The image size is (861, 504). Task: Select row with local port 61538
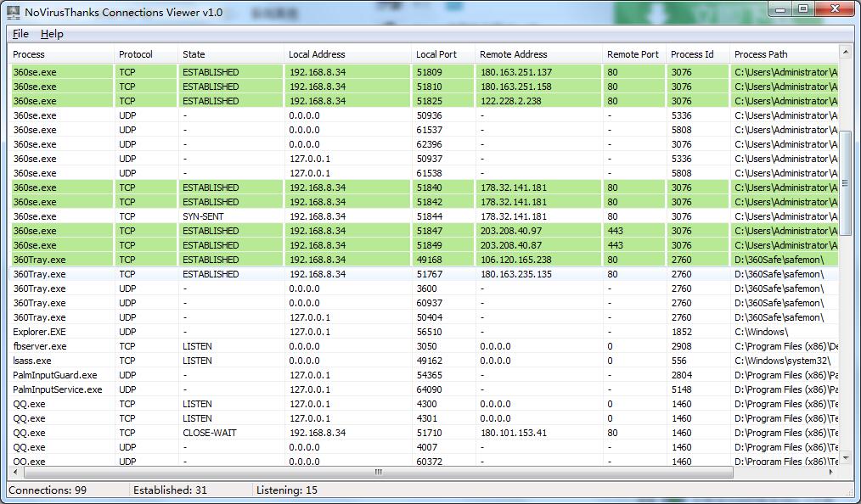pyautogui.click(x=424, y=173)
